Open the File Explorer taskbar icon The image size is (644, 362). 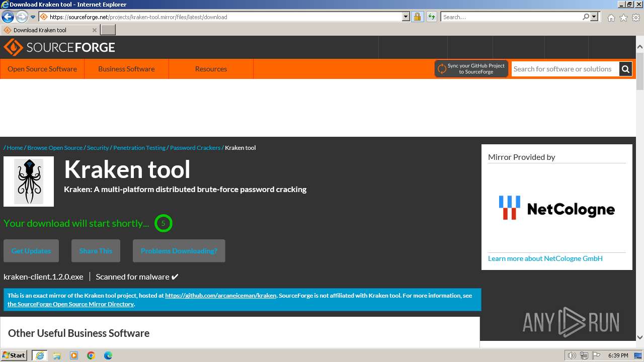pos(57,355)
